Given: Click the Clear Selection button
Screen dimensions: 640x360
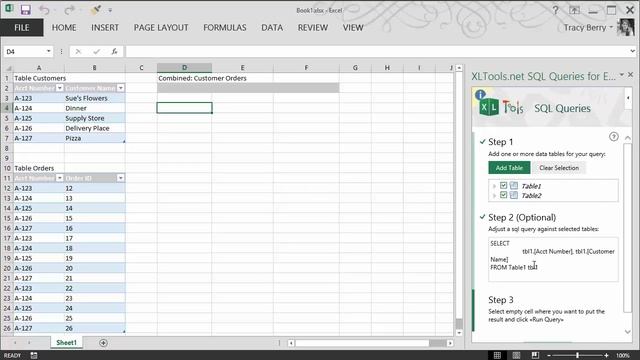Looking at the screenshot, I should point(559,168).
